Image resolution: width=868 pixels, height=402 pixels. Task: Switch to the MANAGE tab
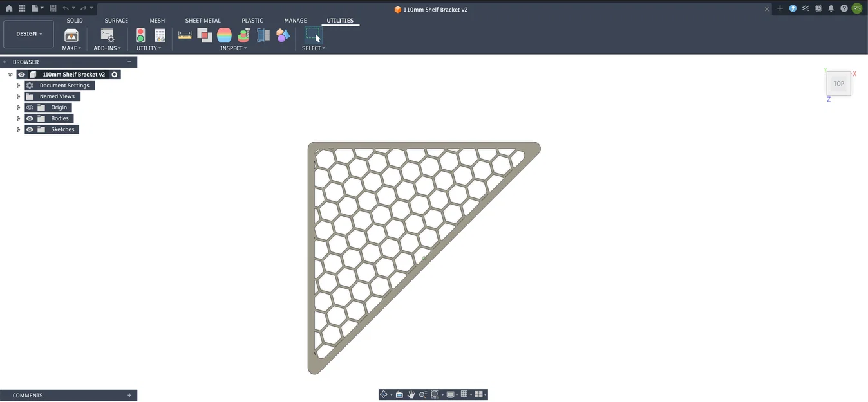296,21
